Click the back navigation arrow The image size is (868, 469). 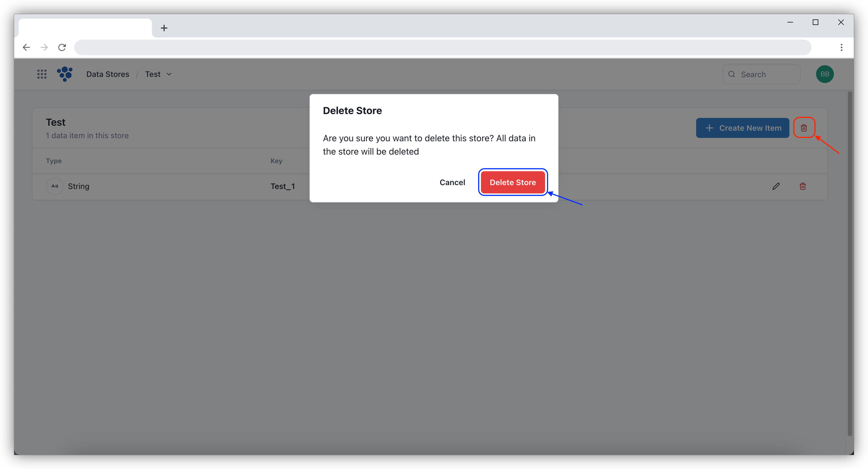pos(26,47)
